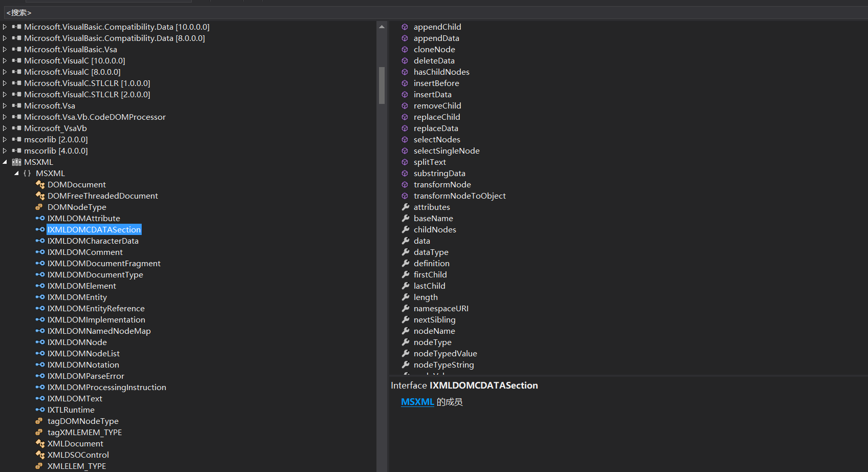Click the XMLELEM_TYPE enum icon
868x472 pixels.
point(39,466)
